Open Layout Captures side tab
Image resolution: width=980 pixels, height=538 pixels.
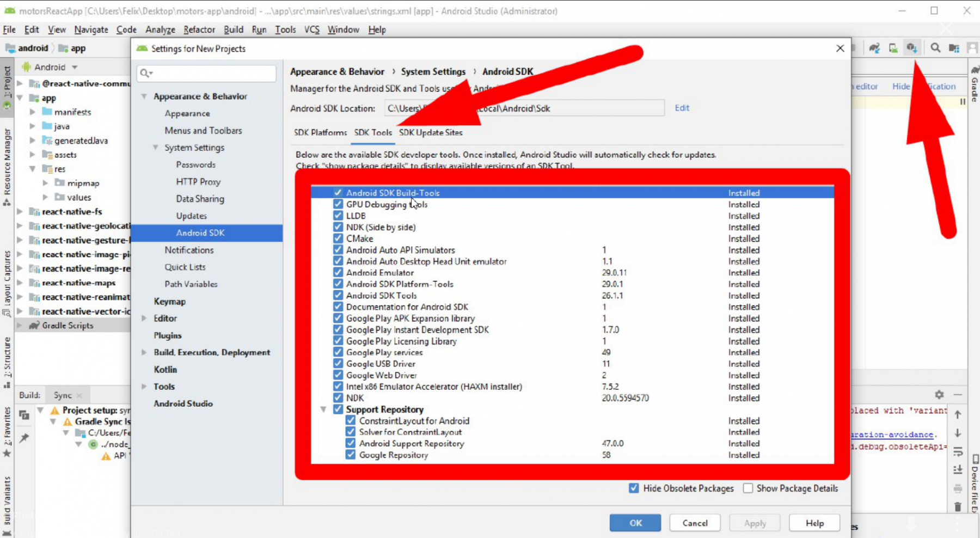pos(7,283)
